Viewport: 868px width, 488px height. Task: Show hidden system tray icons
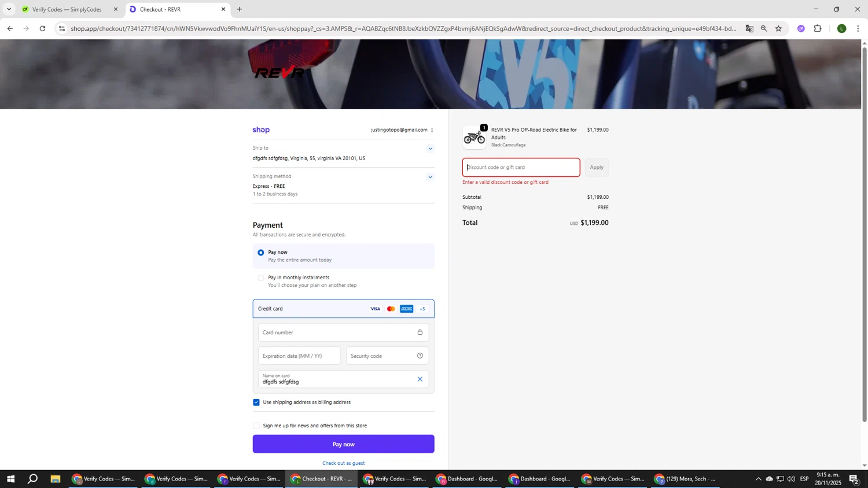(758, 479)
